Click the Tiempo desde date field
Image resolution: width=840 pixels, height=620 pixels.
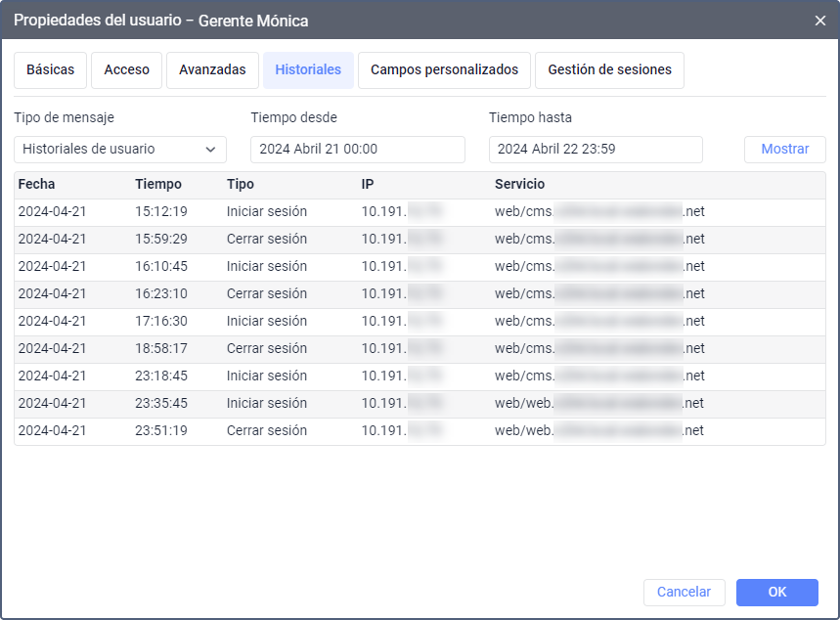(x=357, y=150)
